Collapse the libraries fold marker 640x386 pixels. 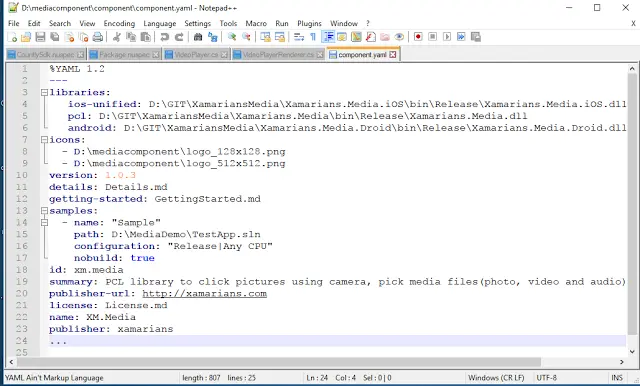tap(44, 93)
